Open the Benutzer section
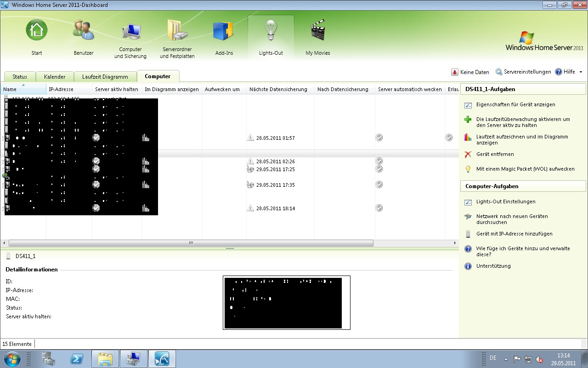This screenshot has height=368, width=588. point(84,38)
